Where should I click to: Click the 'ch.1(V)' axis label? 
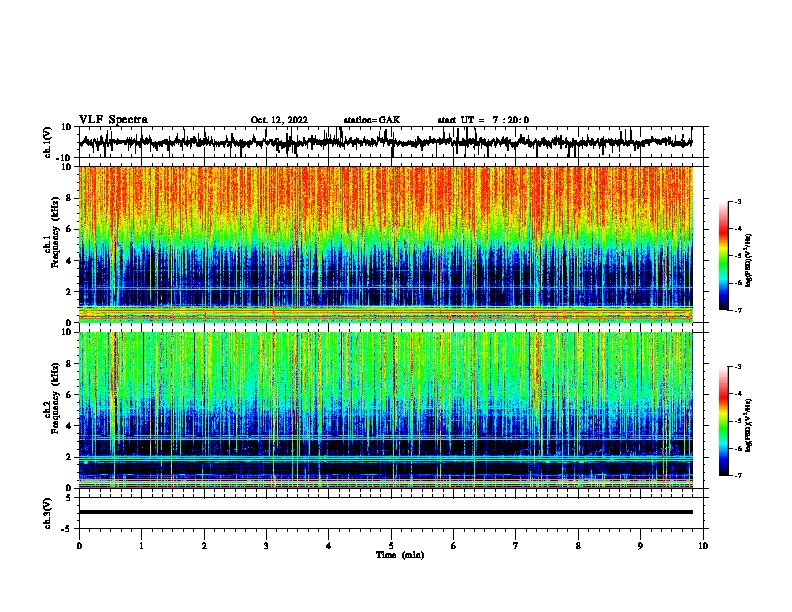(48, 142)
